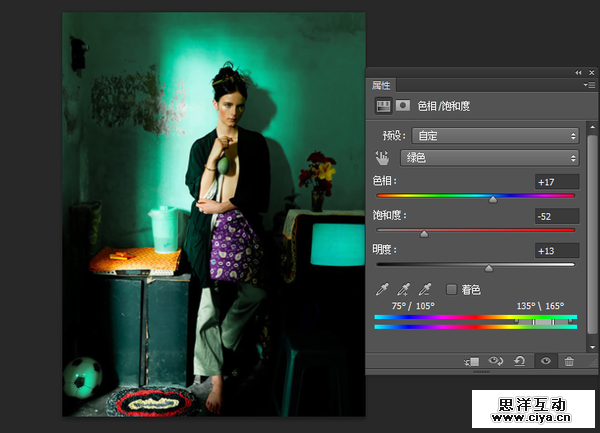
Task: Reset adjustment to defaults
Action: tap(520, 360)
